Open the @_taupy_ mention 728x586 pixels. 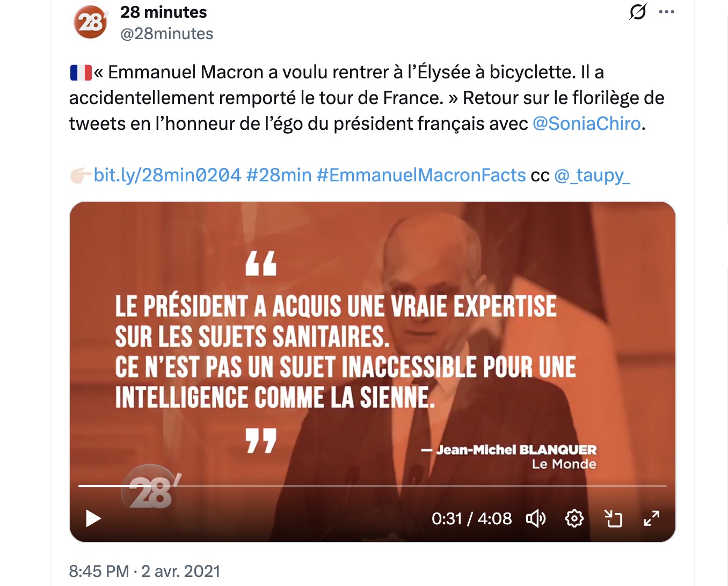(x=592, y=175)
